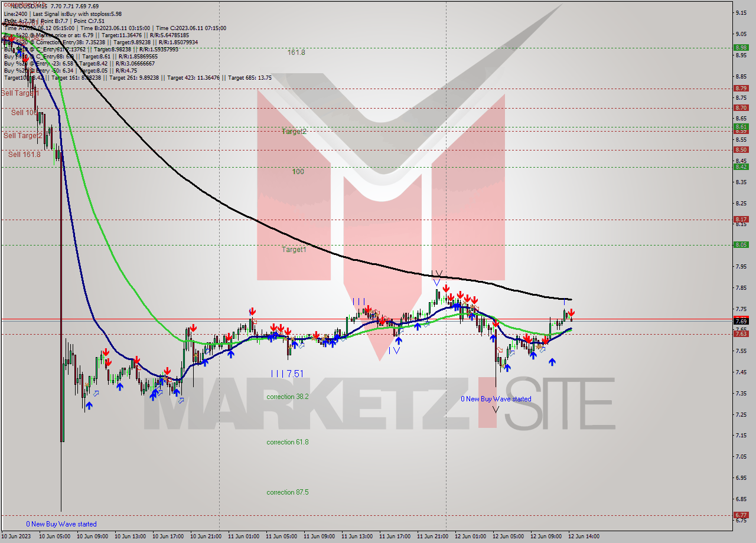Click the green 'Target1' label

coord(294,250)
